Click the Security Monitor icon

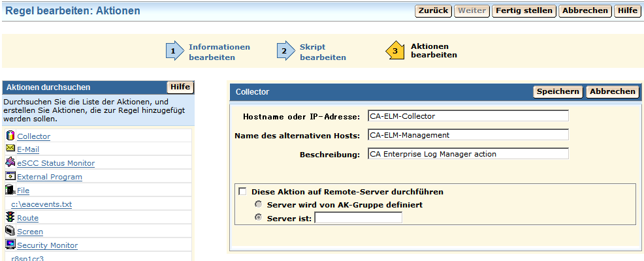click(10, 245)
